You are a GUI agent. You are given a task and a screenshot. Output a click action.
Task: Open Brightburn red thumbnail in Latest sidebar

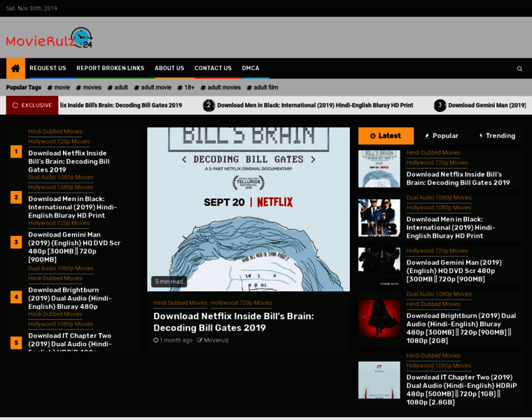[x=379, y=318]
